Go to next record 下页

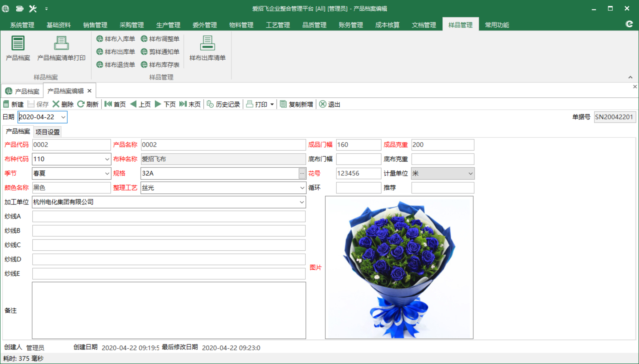click(x=165, y=104)
